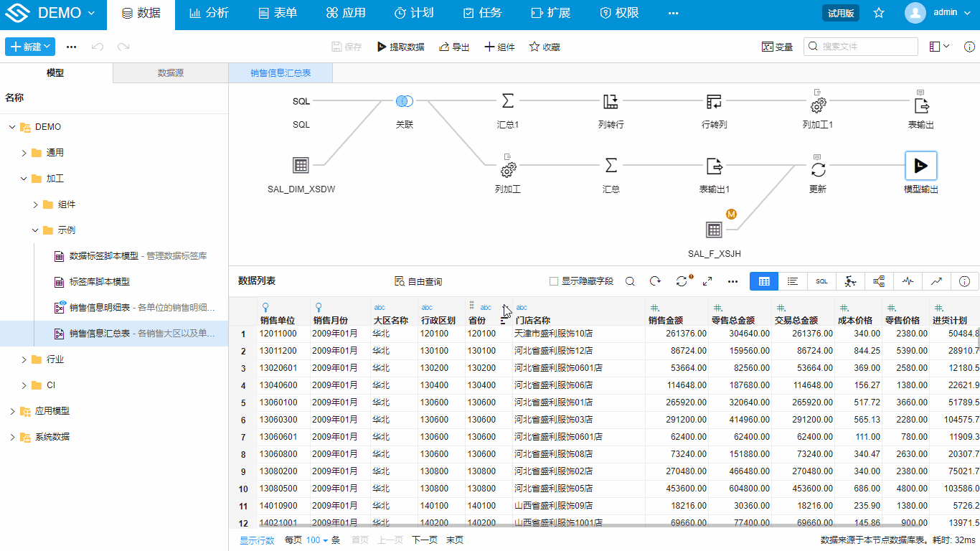Image resolution: width=980 pixels, height=551 pixels.
Task: Click the search icon in data list toolbar
Action: pyautogui.click(x=630, y=281)
